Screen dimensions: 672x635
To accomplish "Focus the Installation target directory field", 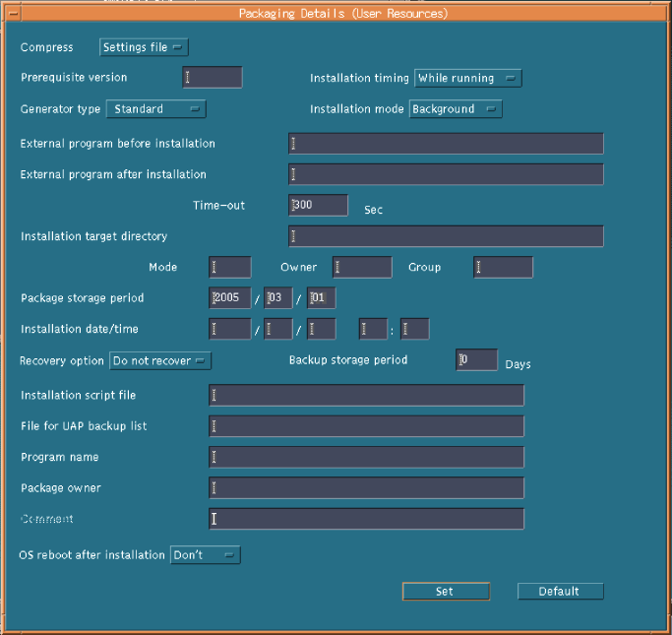I will (x=446, y=236).
